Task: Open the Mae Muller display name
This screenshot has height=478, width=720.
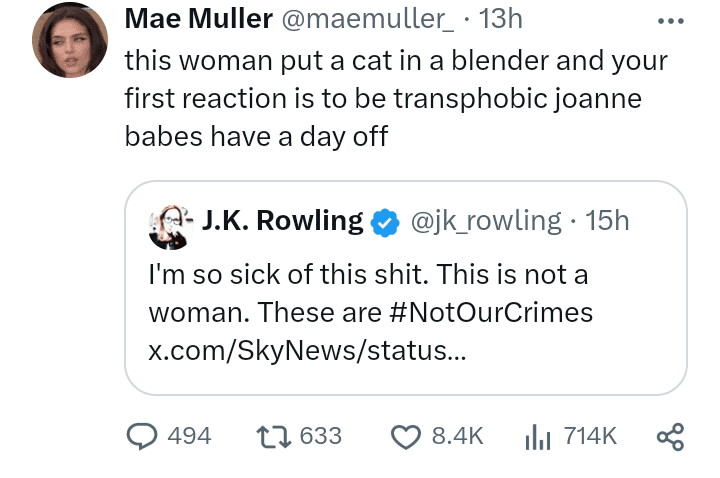Action: click(x=198, y=19)
